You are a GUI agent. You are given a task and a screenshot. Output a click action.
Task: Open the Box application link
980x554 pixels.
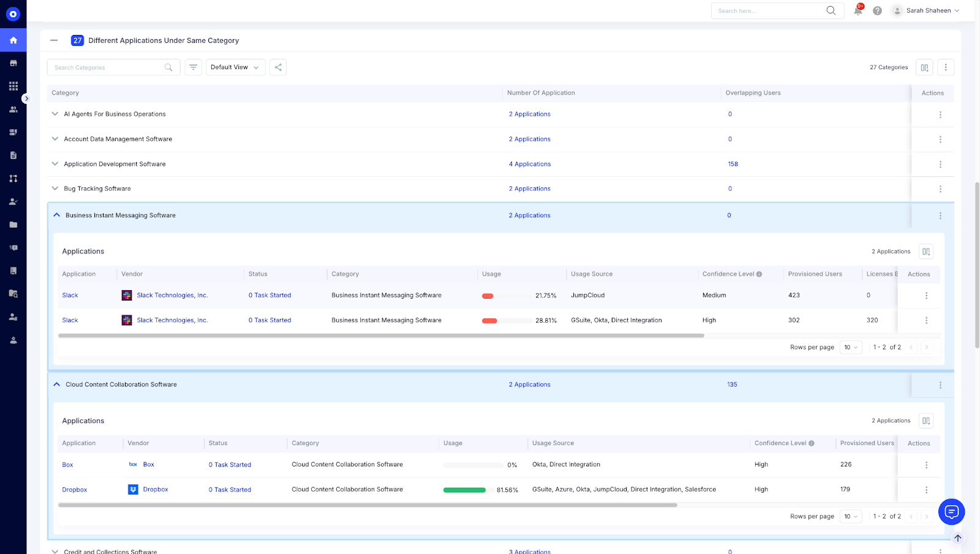click(x=67, y=465)
